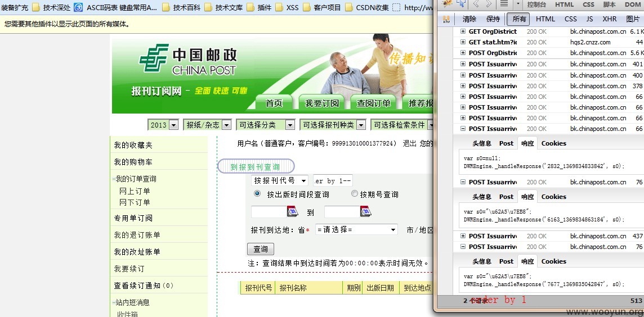Image resolution: width=644 pixels, height=317 pixels.
Task: Select 按期号查询 radio option
Action: point(355,193)
